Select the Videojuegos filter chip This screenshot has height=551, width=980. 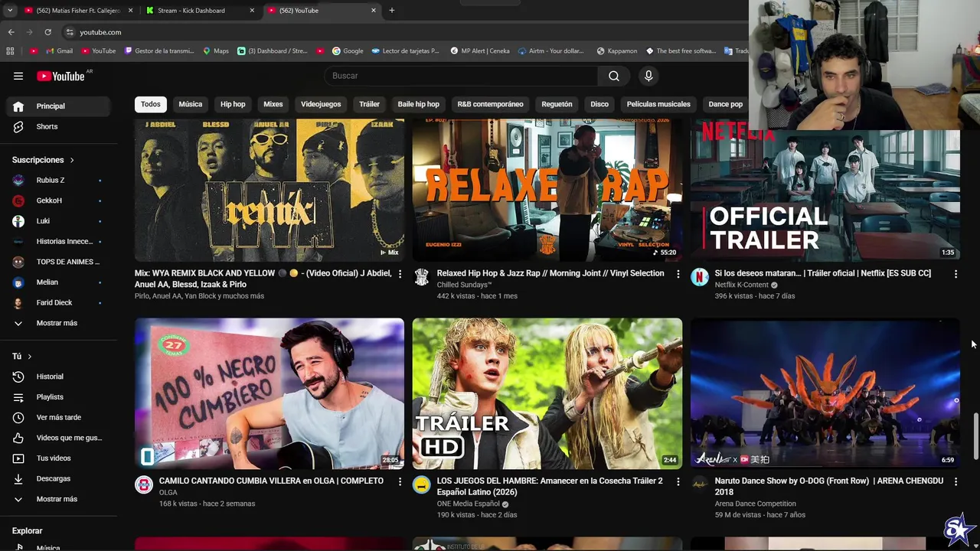[321, 104]
